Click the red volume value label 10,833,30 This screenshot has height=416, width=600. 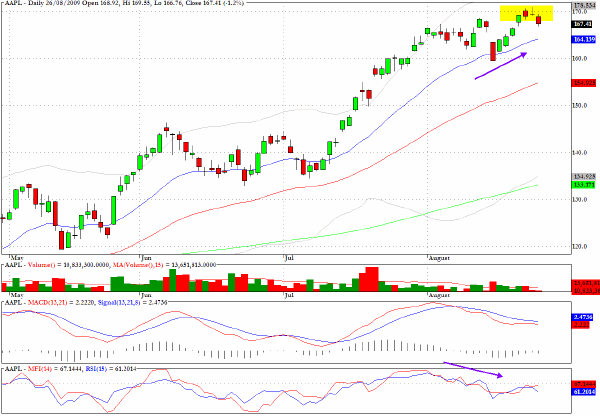pos(586,291)
